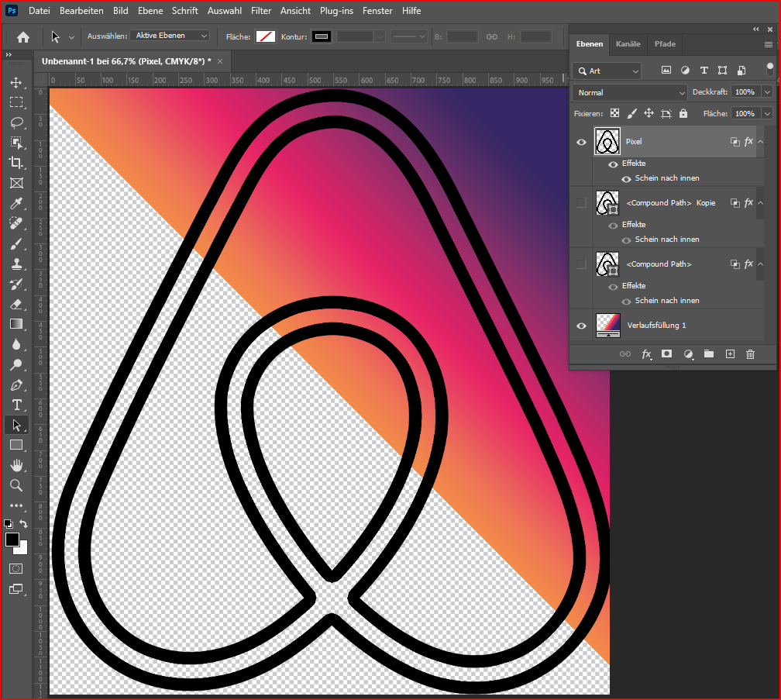The height and width of the screenshot is (700, 781).
Task: Activate the Zoom tool
Action: 16,485
